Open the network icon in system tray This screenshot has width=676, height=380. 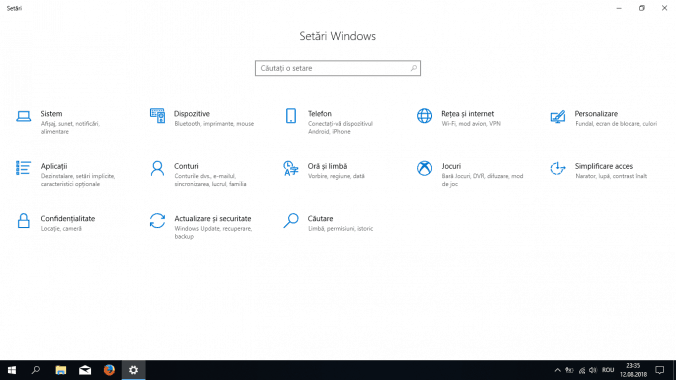pyautogui.click(x=582, y=370)
